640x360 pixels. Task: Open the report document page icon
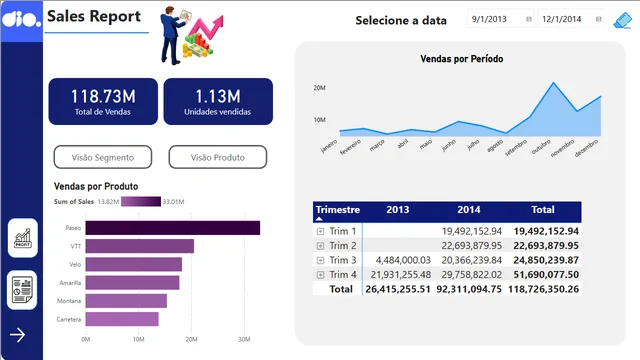[22, 290]
